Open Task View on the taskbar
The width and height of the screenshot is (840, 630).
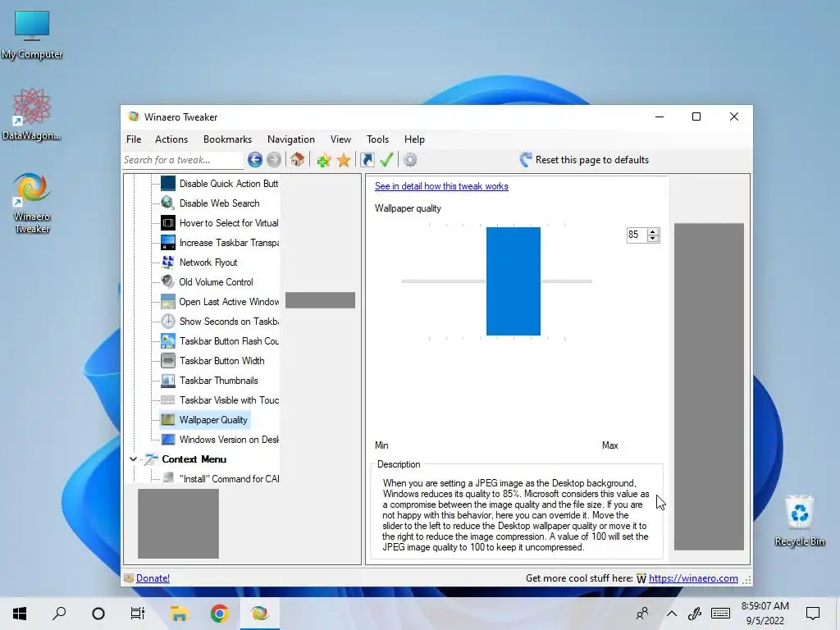pyautogui.click(x=138, y=614)
